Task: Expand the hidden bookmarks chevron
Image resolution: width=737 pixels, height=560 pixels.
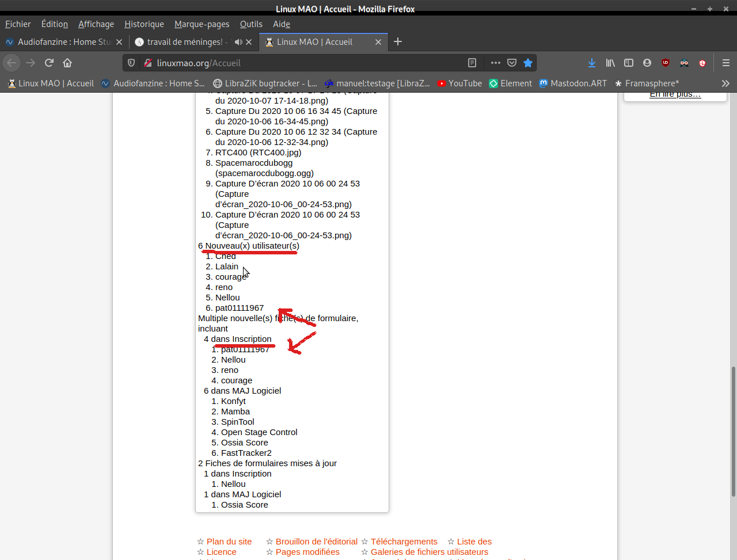Action: pyautogui.click(x=725, y=83)
